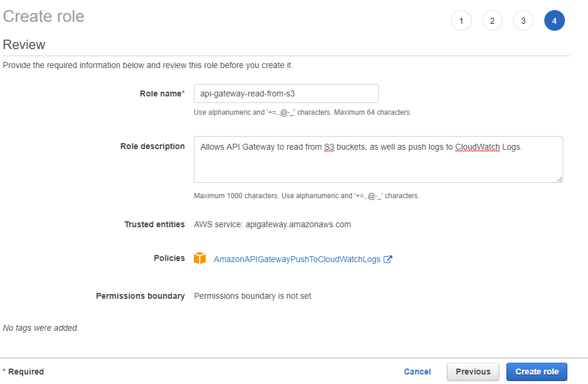Click the Role description text area
This screenshot has width=588, height=384.
(x=378, y=159)
